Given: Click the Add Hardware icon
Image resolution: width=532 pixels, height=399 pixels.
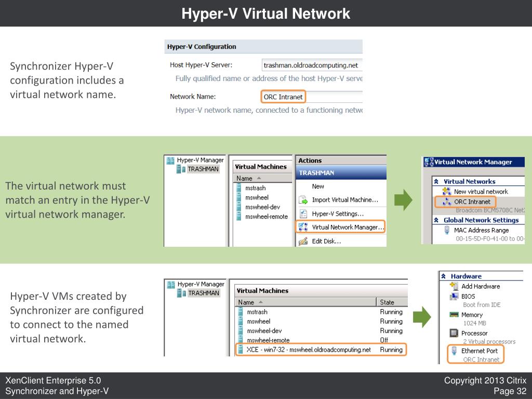Looking at the screenshot, I should coord(454,286).
